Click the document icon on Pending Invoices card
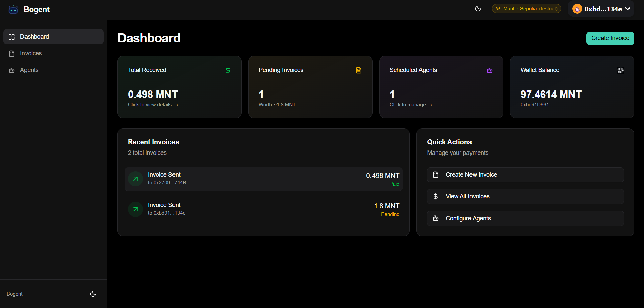This screenshot has width=644, height=308. click(359, 70)
